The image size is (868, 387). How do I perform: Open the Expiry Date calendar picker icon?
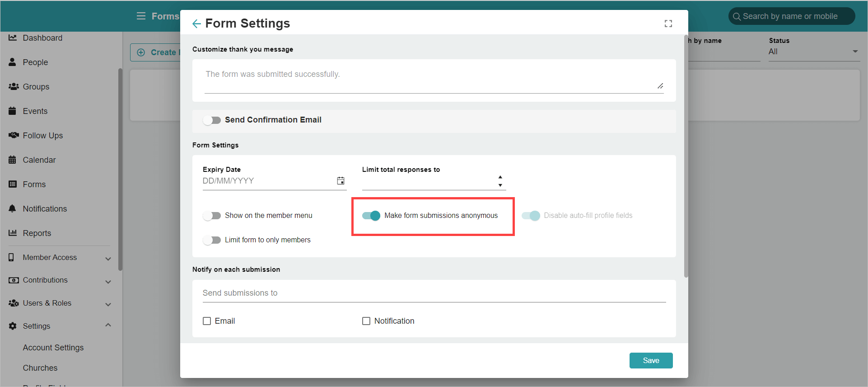341,181
